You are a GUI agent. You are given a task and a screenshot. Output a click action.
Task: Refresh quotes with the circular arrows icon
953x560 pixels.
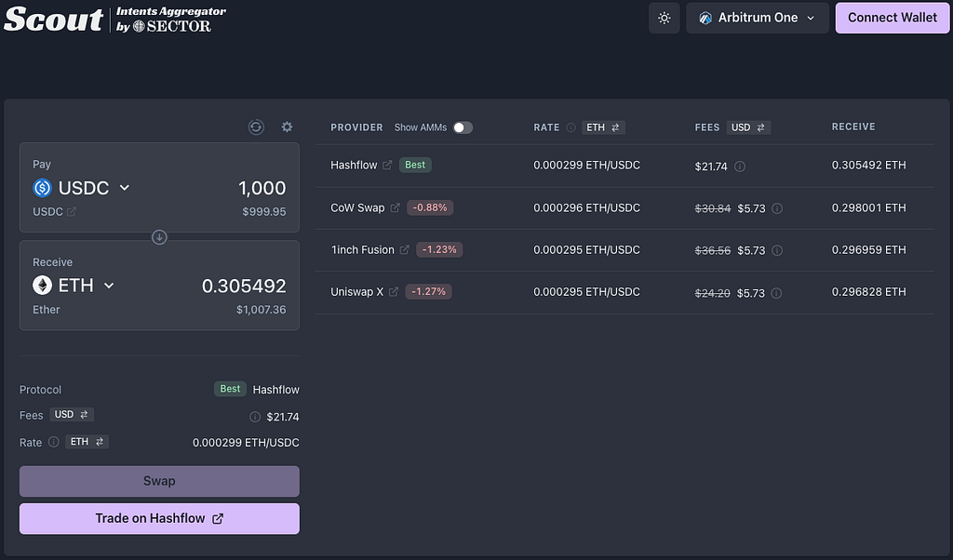[x=256, y=127]
